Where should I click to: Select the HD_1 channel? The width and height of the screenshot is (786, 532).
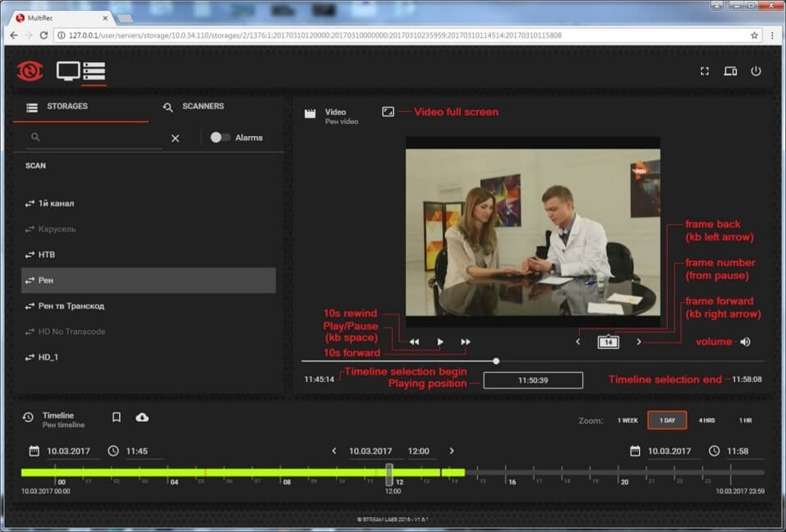click(x=149, y=356)
